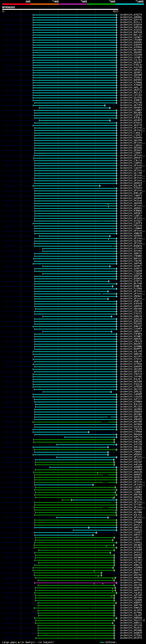Select the UniRef100_P42745 label
Image resolution: width=146 pixels, height=644 pixels.
point(131,67)
